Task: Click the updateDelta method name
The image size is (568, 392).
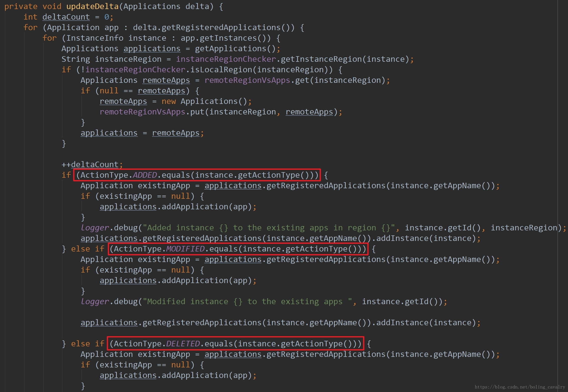Action: (x=92, y=7)
